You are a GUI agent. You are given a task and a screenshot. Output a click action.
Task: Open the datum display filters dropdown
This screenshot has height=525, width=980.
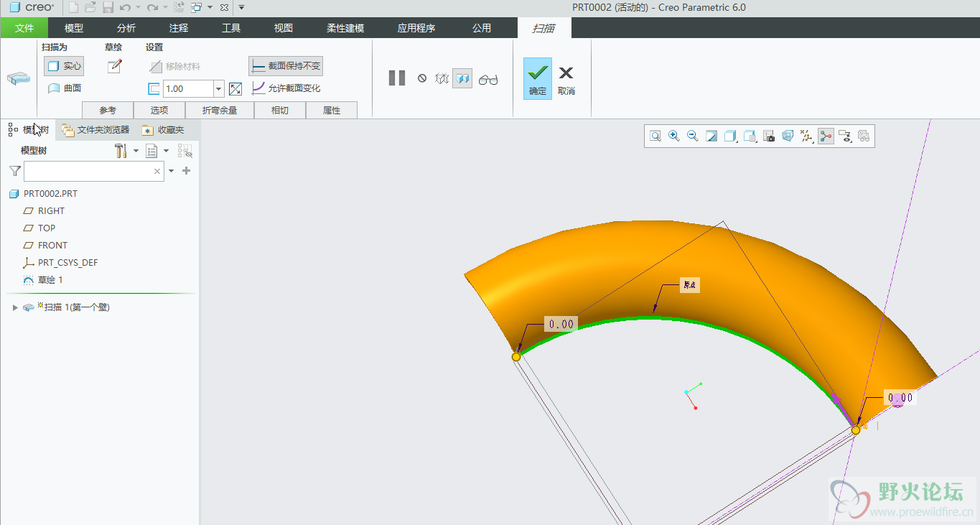coord(807,136)
